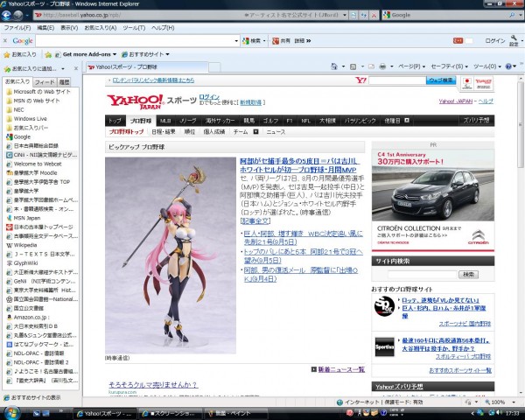
Task: Open the 表示(V) menu
Action: pos(69,28)
